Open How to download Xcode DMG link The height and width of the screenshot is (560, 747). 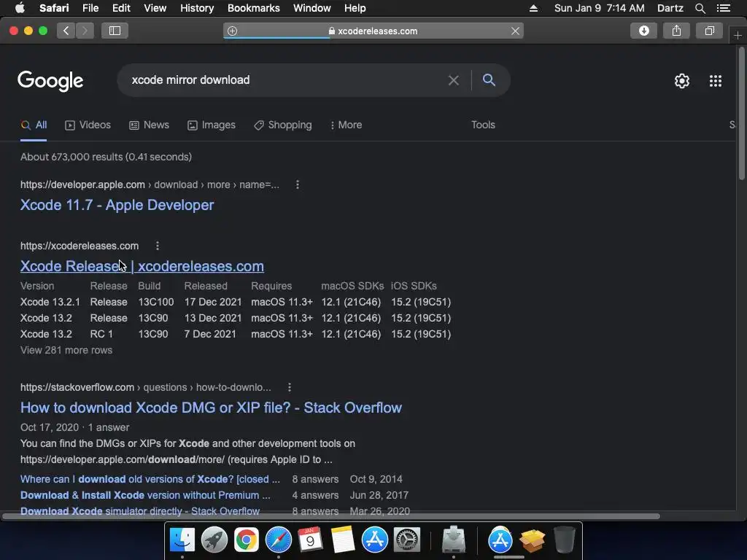(x=211, y=408)
